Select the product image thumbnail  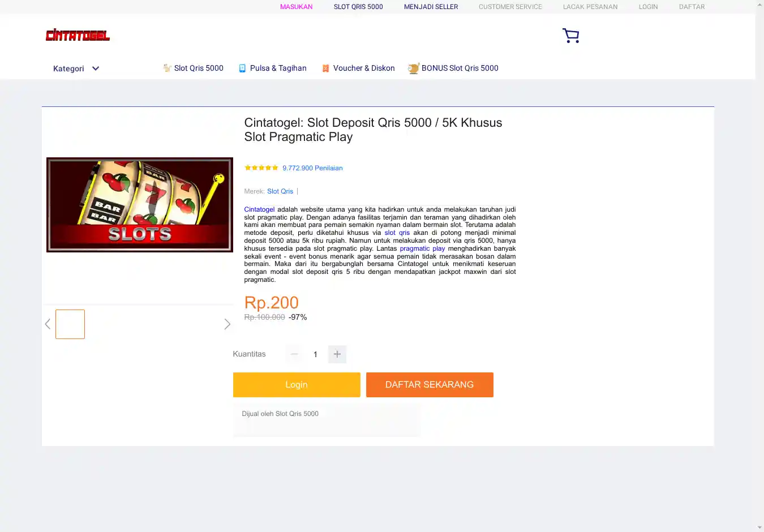click(x=70, y=324)
